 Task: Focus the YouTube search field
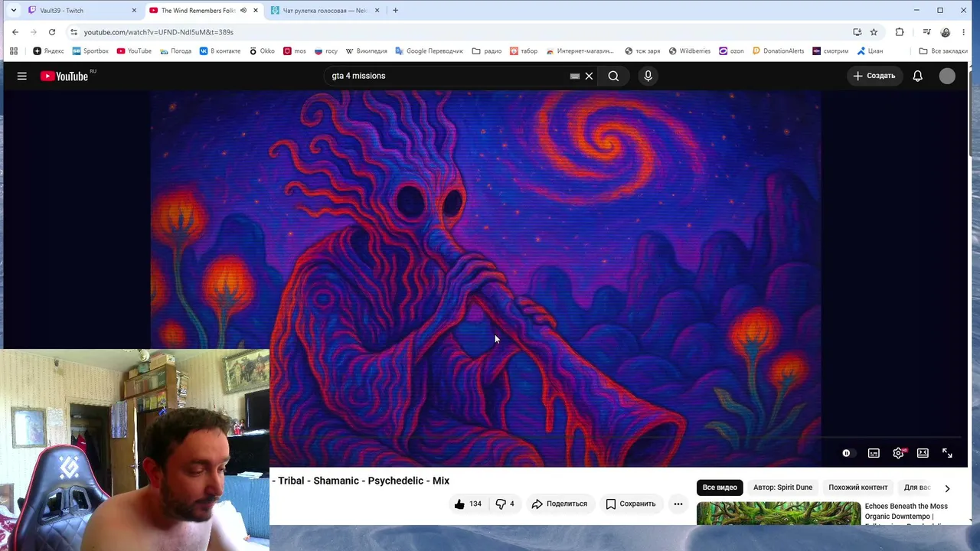449,76
